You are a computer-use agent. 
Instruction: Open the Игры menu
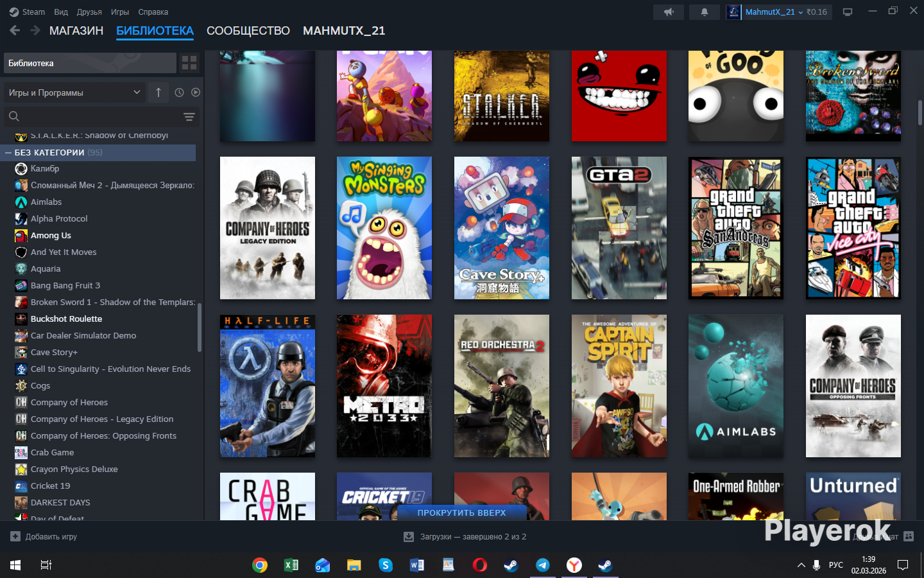(x=120, y=12)
